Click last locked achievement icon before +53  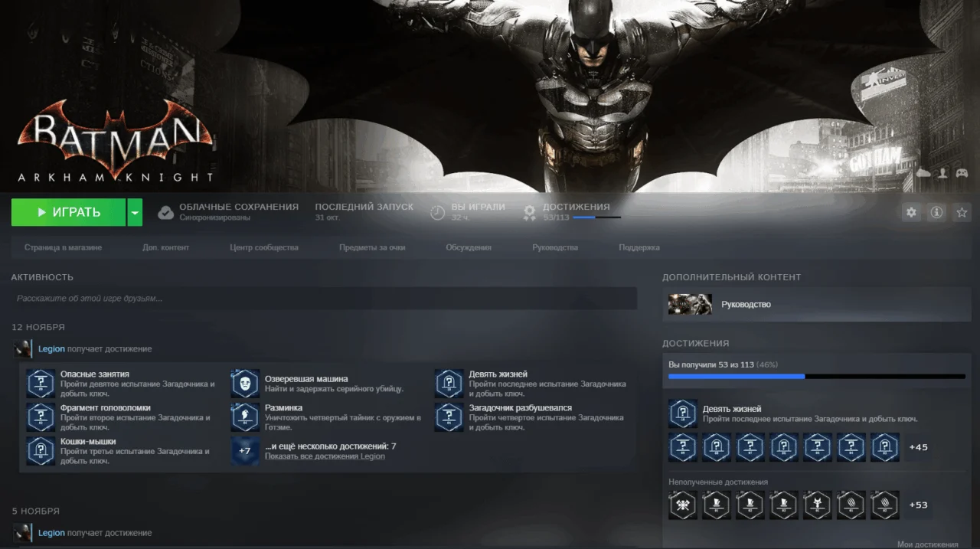[885, 505]
